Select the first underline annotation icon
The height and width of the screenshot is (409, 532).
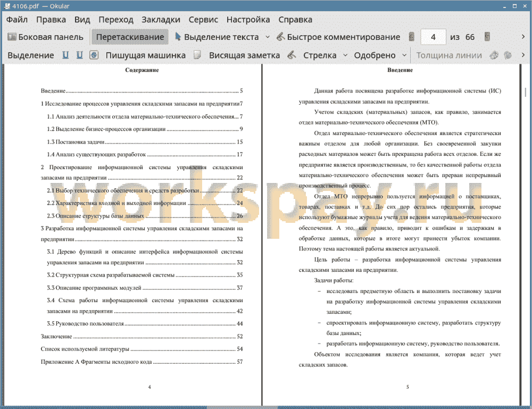click(x=65, y=55)
